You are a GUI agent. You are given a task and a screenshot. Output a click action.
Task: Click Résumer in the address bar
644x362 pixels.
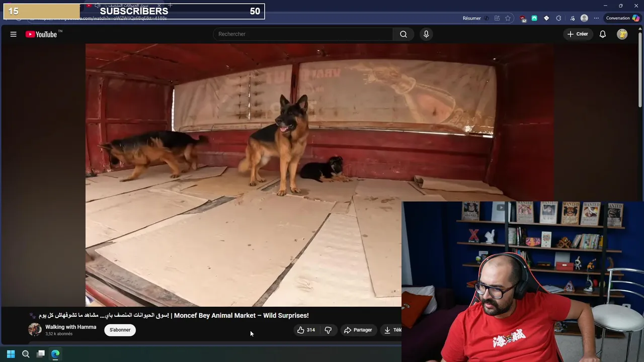click(x=472, y=18)
